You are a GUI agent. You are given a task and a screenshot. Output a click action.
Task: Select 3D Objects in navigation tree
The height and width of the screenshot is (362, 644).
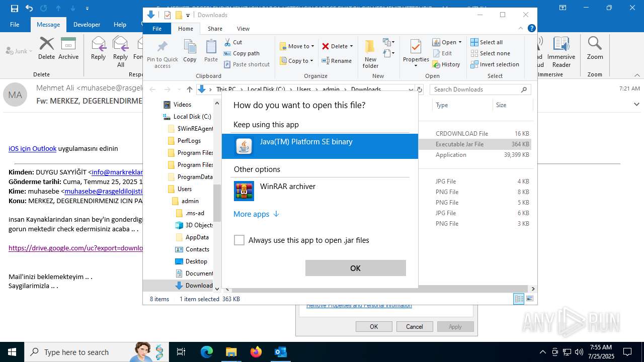pyautogui.click(x=194, y=225)
